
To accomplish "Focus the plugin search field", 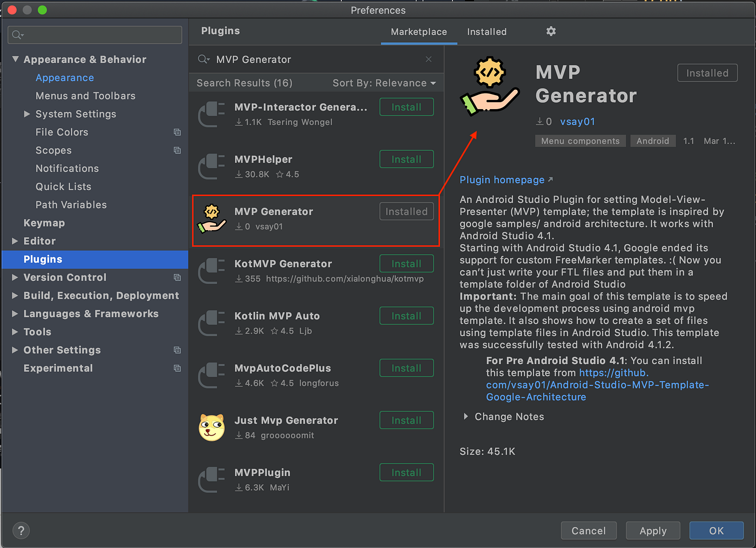I will click(316, 59).
